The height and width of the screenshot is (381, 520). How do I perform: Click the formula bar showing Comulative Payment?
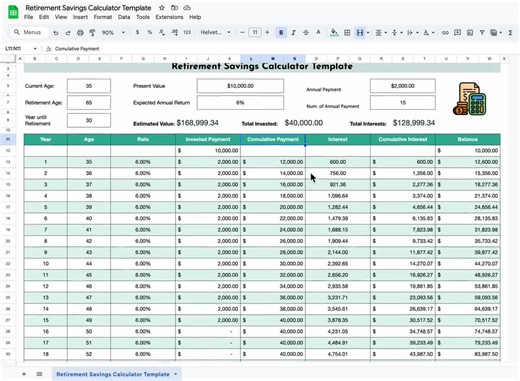(77, 49)
